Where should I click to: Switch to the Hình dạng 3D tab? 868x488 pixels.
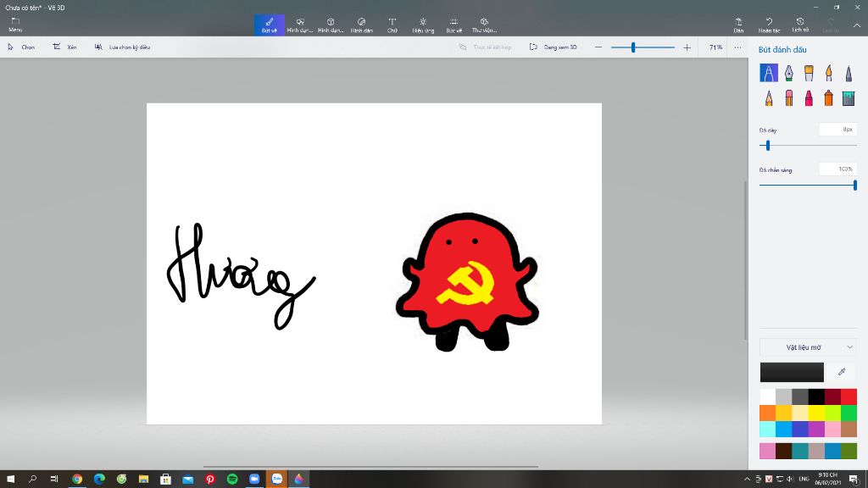[x=331, y=25]
